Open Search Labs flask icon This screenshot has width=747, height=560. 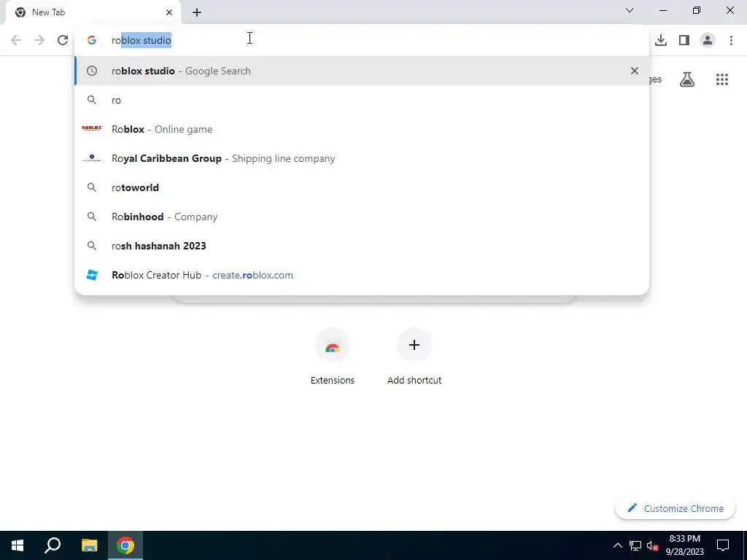point(687,79)
